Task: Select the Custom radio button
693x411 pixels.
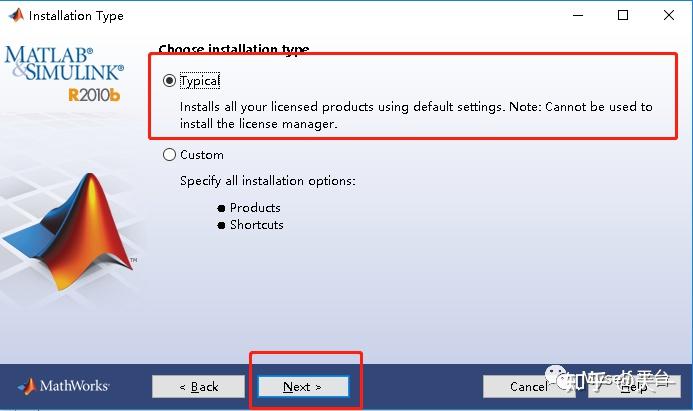Action: 169,155
